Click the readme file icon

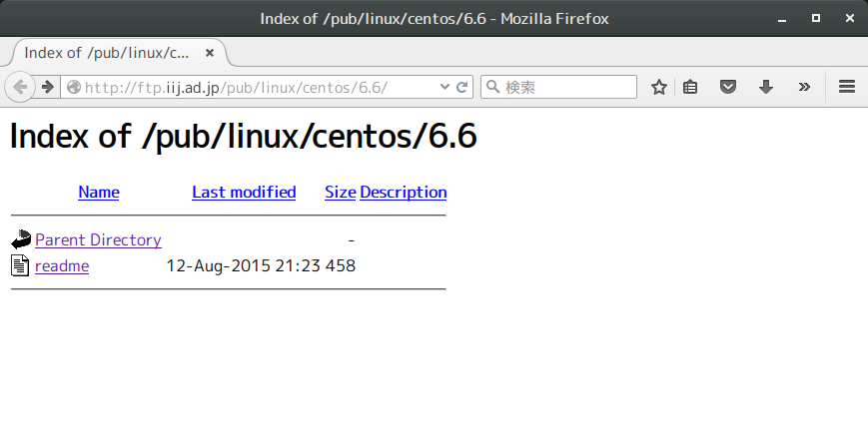(21, 265)
